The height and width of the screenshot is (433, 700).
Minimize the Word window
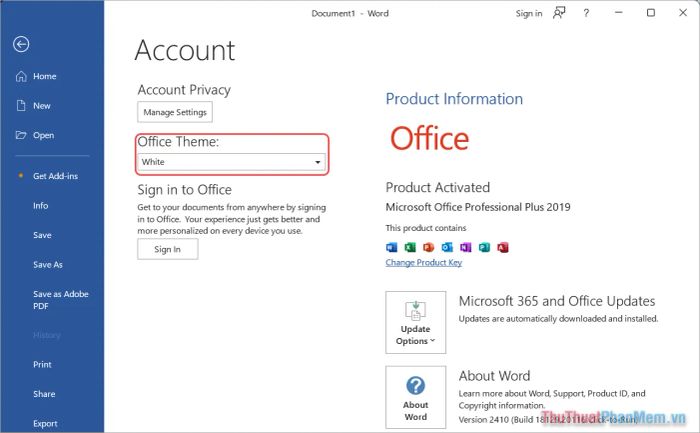(x=618, y=13)
